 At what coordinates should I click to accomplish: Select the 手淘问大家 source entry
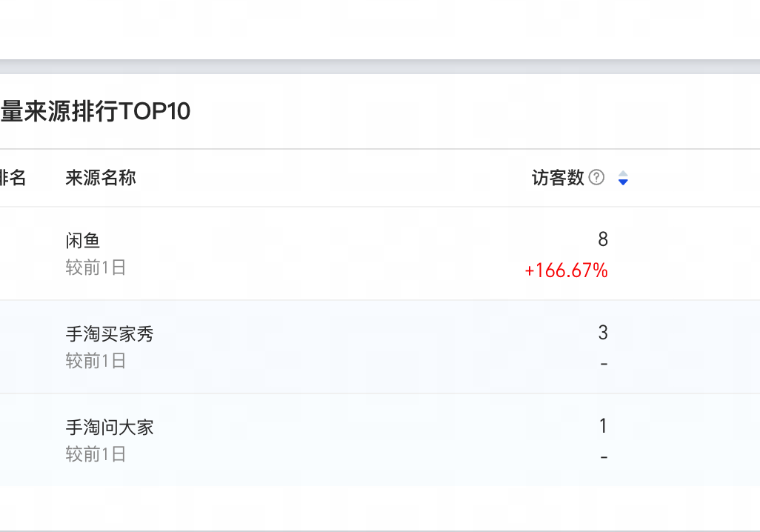click(x=110, y=428)
